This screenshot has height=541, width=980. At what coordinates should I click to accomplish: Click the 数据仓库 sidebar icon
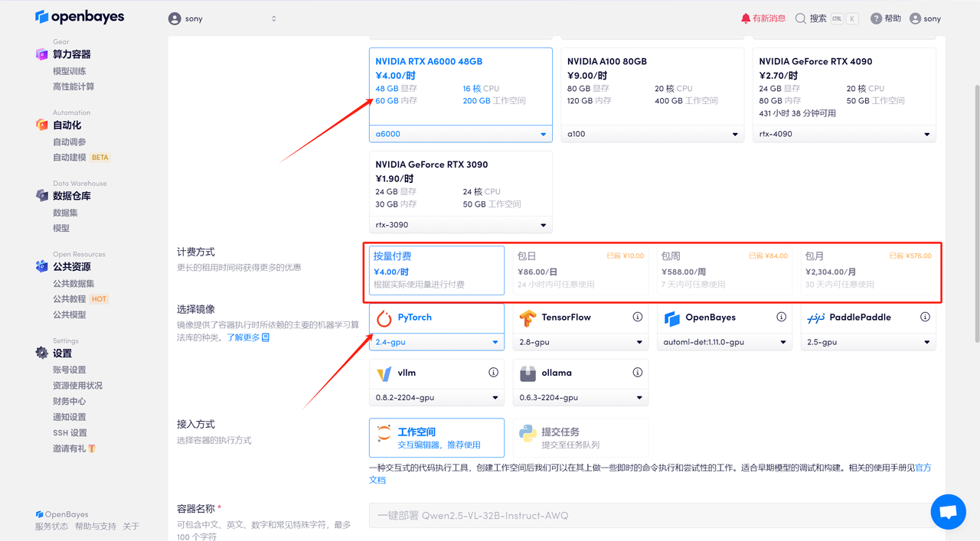coord(42,196)
